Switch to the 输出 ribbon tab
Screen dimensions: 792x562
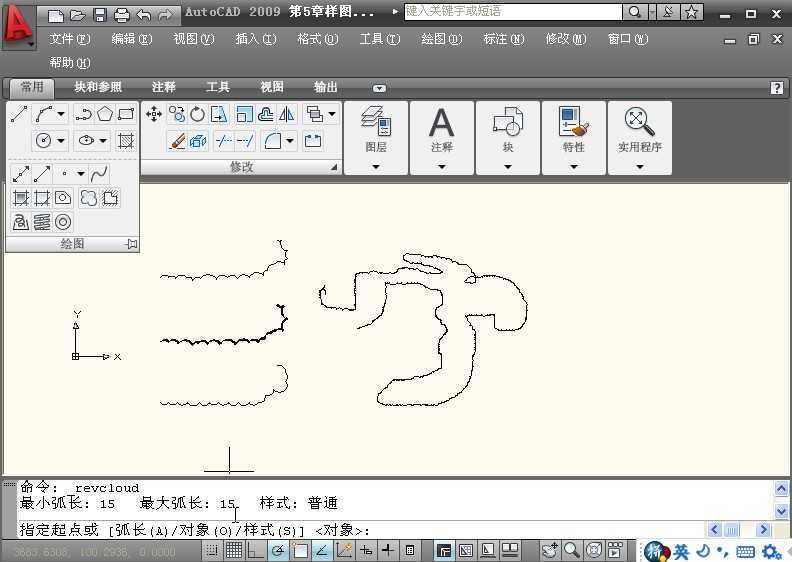coord(326,87)
